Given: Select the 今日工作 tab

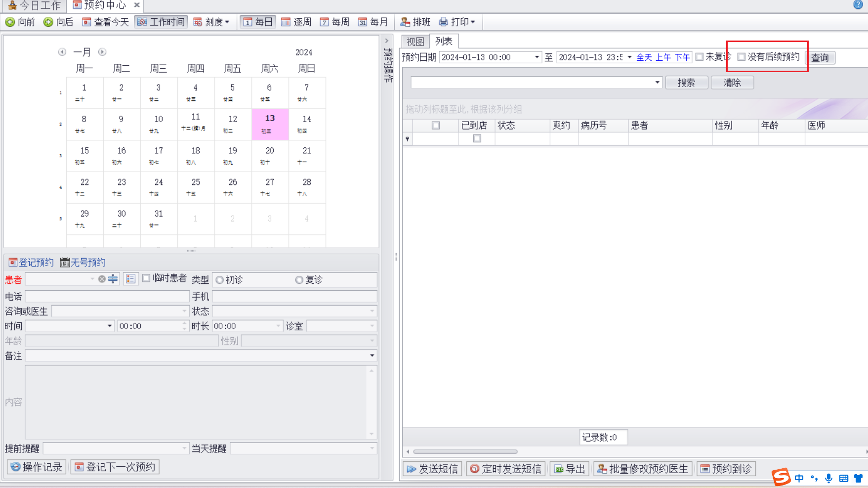Looking at the screenshot, I should pyautogui.click(x=35, y=5).
